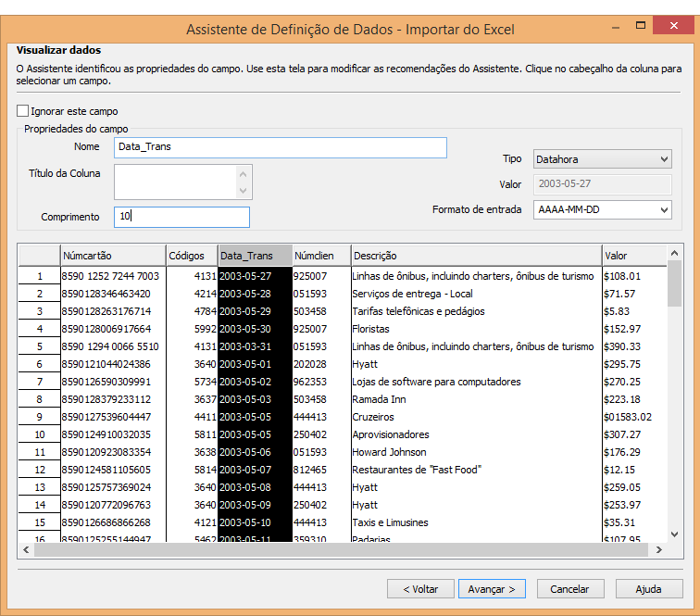Click the Título da Coluna text area

pos(174,182)
